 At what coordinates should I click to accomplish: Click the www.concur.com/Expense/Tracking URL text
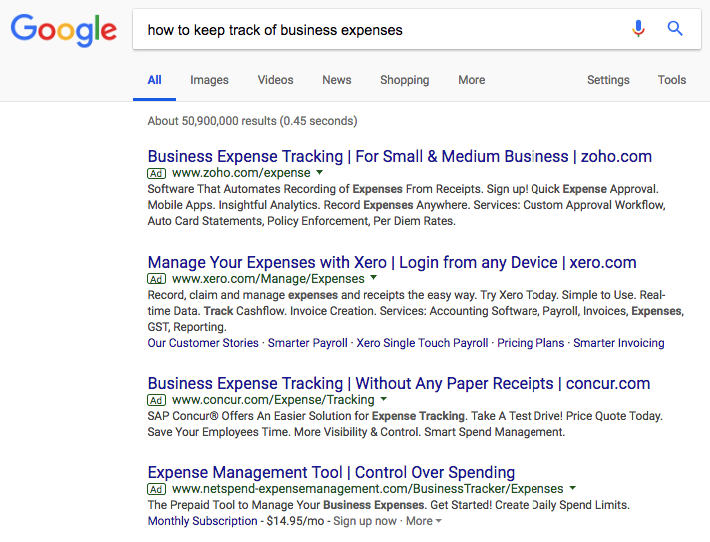[x=273, y=400]
